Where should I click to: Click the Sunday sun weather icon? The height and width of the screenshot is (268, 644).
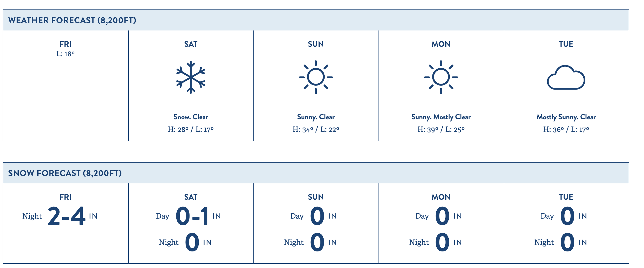tap(316, 77)
